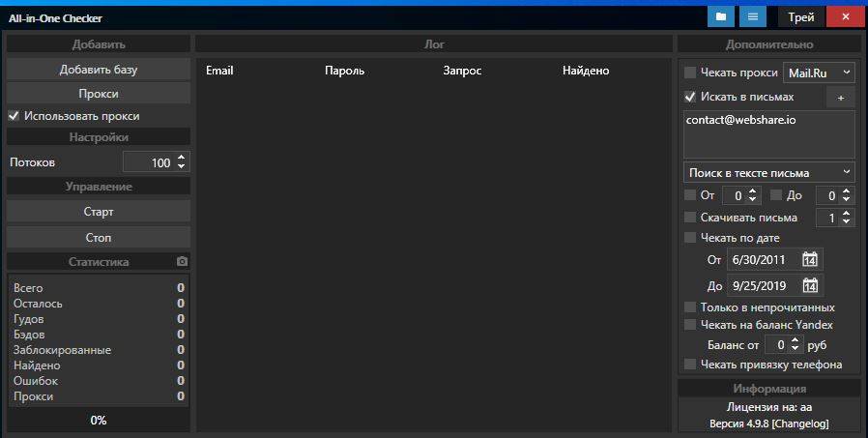Uncheck Искать в письмах checkbox
This screenshot has width=868, height=438.
[x=690, y=97]
